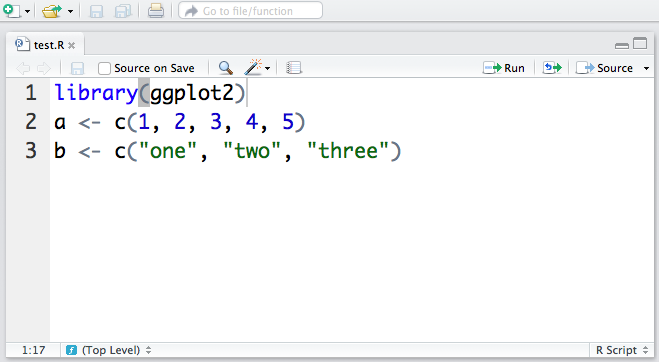This screenshot has height=362, width=659.
Task: Maximize the source pane
Action: point(640,43)
